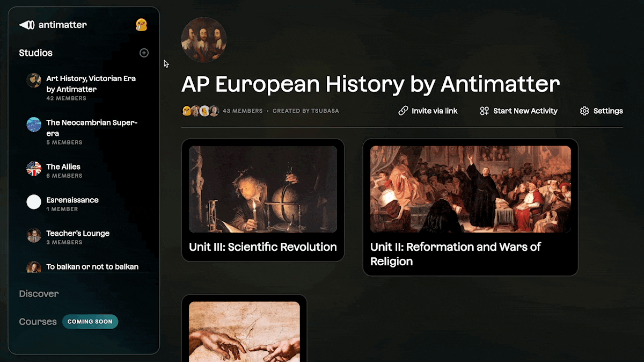Click 3 Members under Teacher's Lounge
Image resolution: width=644 pixels, height=362 pixels.
pos(64,242)
